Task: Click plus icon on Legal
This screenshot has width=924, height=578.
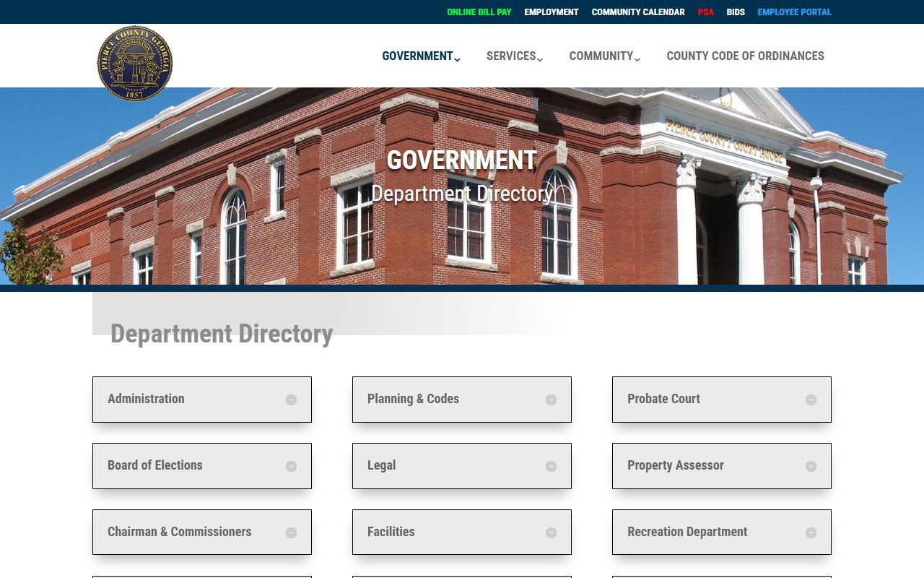Action: pos(551,466)
